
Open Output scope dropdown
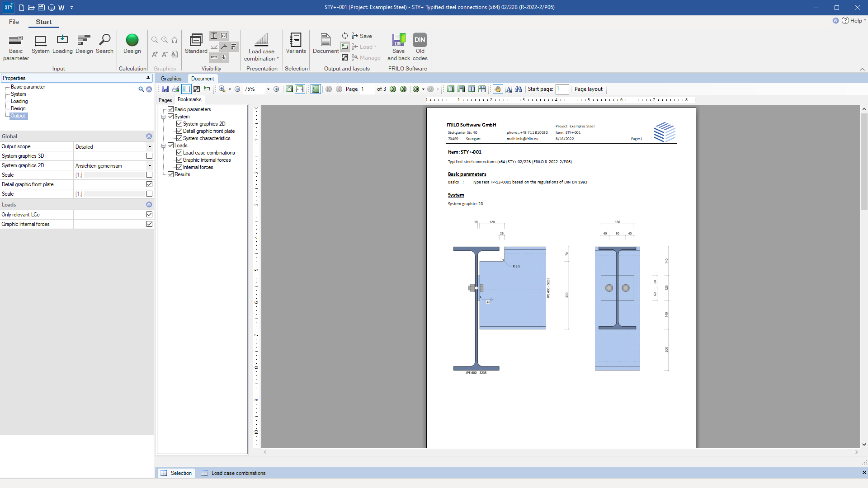point(150,147)
